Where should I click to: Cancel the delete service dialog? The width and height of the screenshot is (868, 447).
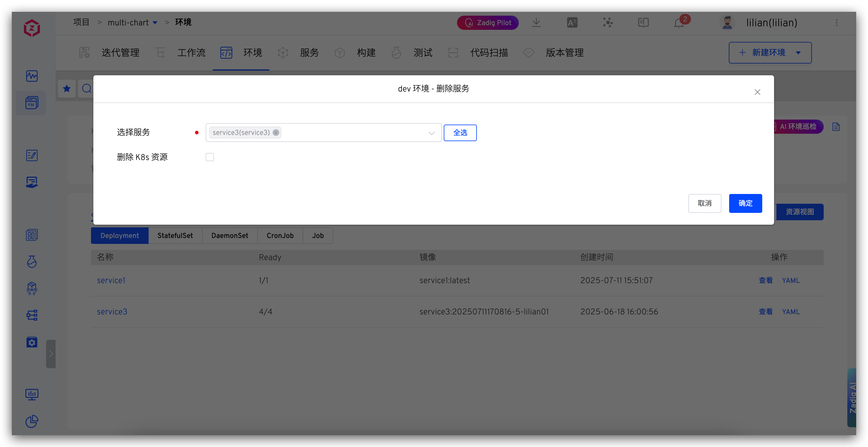pyautogui.click(x=704, y=203)
